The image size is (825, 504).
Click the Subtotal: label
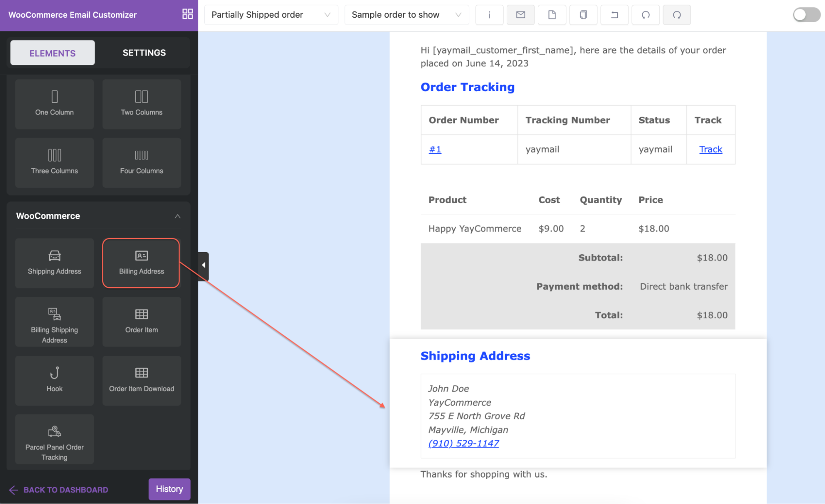[x=600, y=258]
